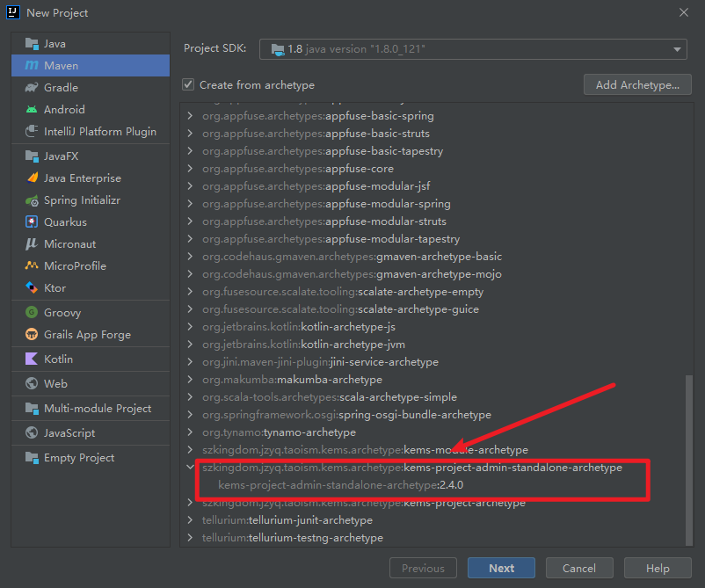Click the Java project type icon
Screen dimensions: 705x588
[32, 44]
